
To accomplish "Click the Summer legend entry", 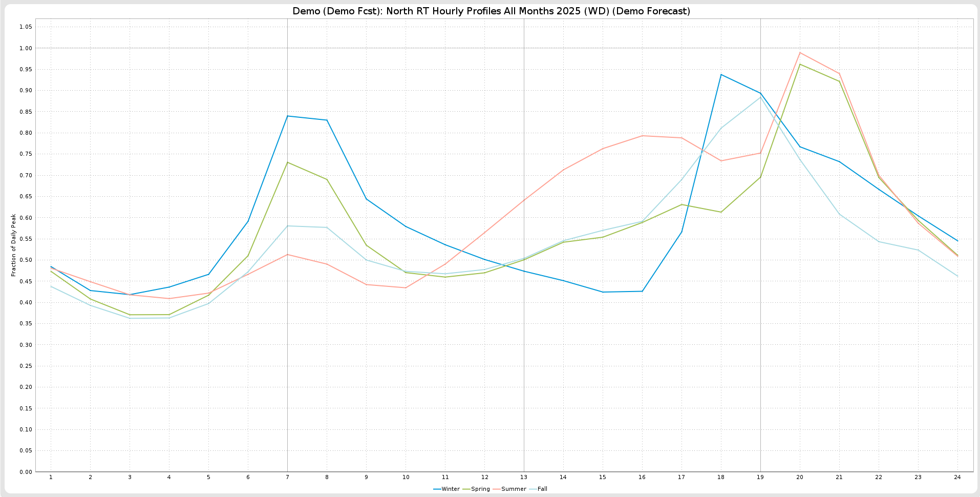I will pos(509,489).
